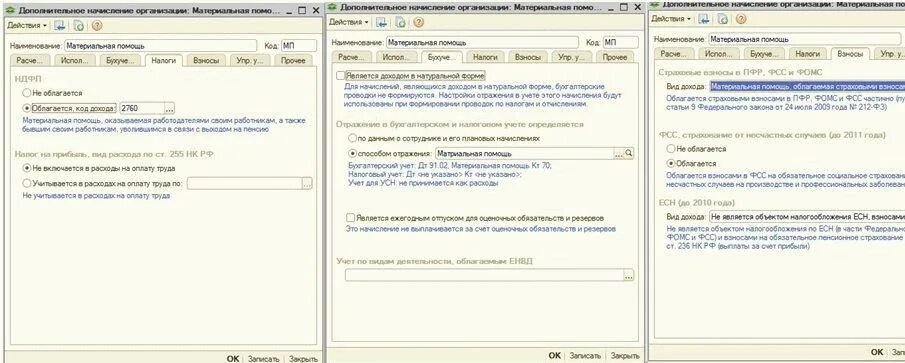905x363 pixels.
Task: Close the middle window with the X
Action: (637, 8)
